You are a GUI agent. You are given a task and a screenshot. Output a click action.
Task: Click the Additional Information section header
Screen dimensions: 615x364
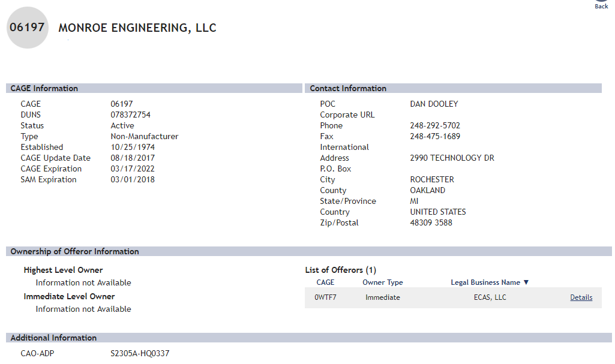[x=53, y=338]
